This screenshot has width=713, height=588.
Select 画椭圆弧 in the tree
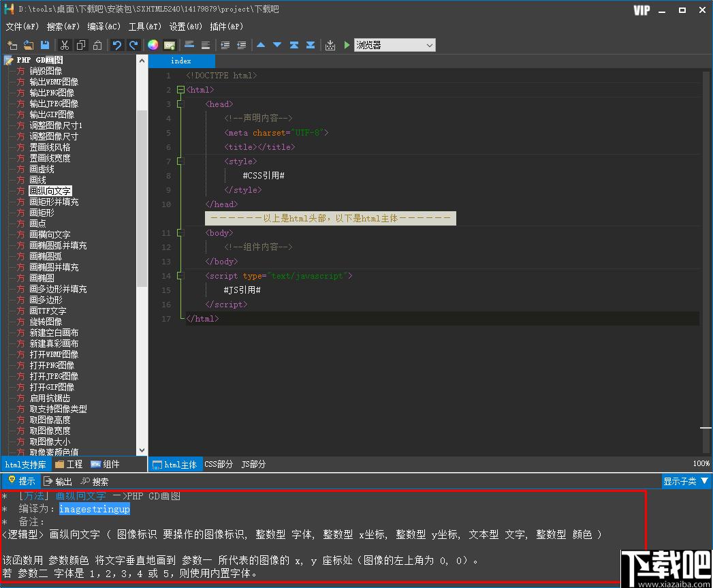[x=46, y=257]
